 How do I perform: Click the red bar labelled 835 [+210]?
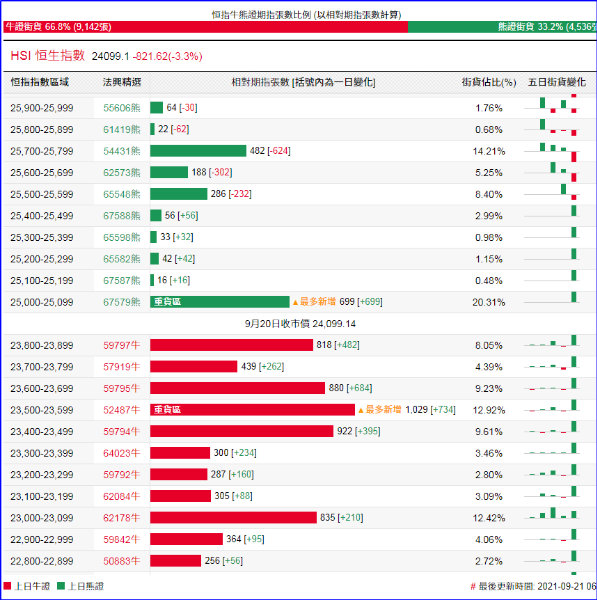[233, 518]
